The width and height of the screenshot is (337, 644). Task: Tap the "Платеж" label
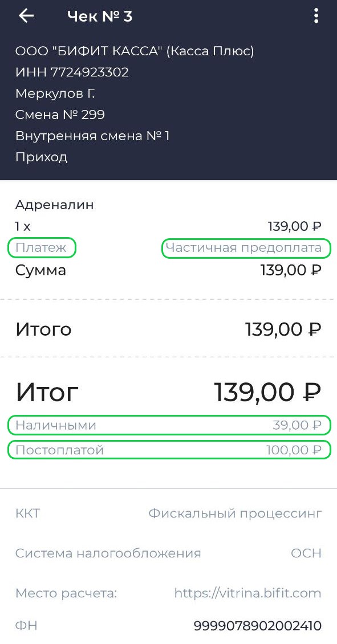pyautogui.click(x=42, y=248)
